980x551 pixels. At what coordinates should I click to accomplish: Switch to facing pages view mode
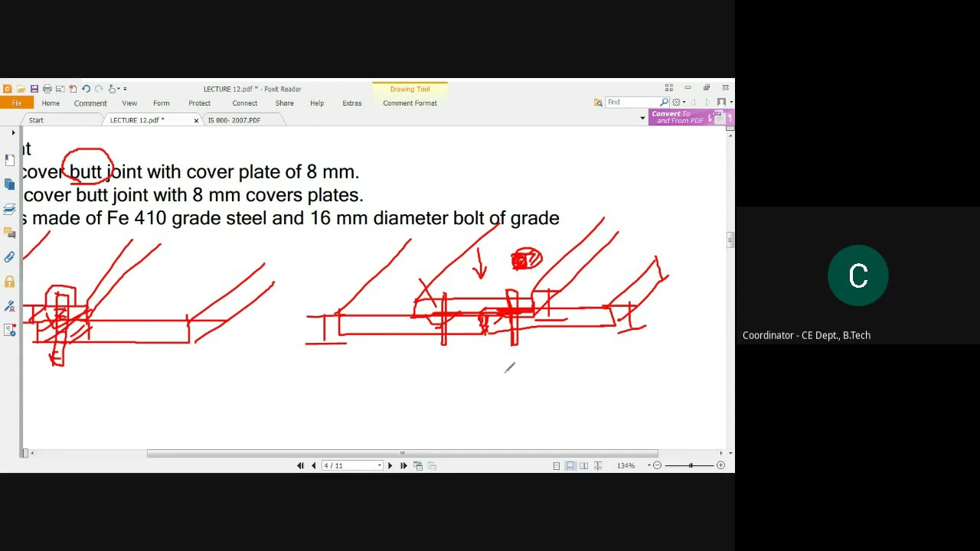(x=584, y=465)
